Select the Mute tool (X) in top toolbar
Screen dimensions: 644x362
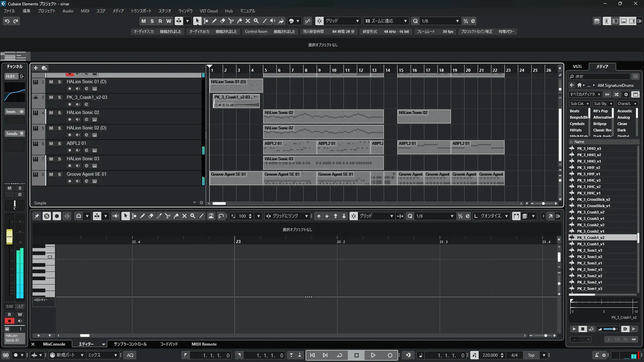[x=248, y=21]
